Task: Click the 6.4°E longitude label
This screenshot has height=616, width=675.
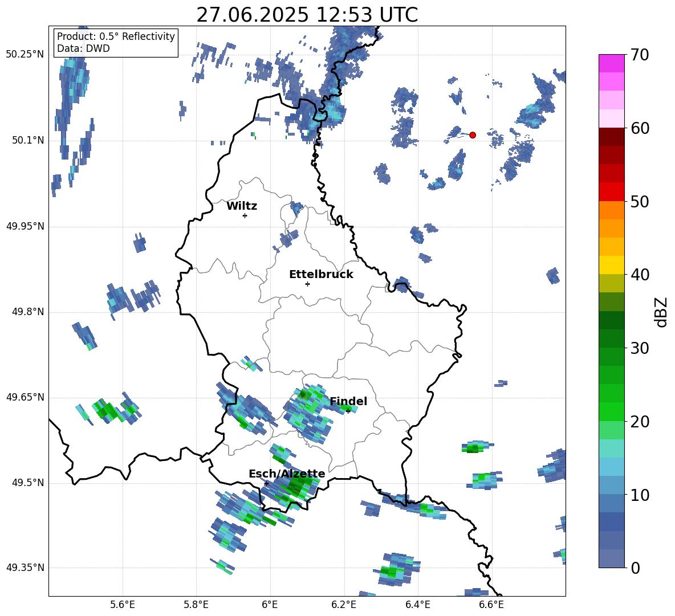Action: 417,605
